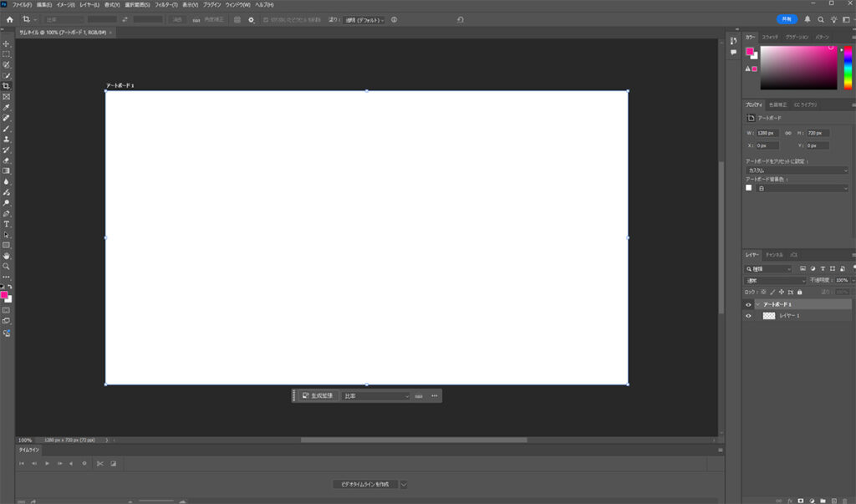Pick a color in the color field
This screenshot has width=856, height=504.
click(x=798, y=68)
